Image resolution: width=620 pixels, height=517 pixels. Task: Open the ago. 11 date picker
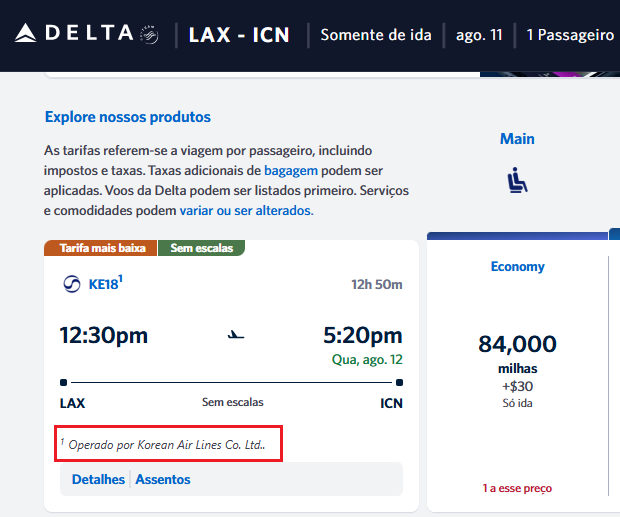click(x=477, y=35)
